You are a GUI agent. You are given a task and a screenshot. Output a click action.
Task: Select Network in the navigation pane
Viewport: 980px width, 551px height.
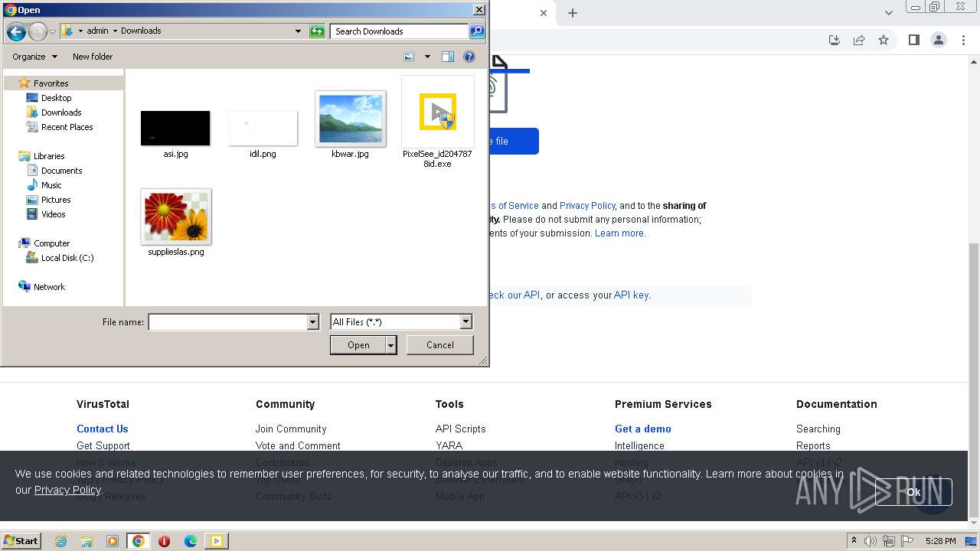tap(49, 287)
